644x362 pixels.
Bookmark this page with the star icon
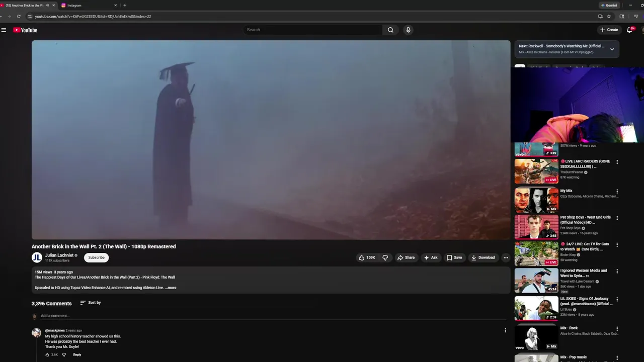pyautogui.click(x=609, y=16)
